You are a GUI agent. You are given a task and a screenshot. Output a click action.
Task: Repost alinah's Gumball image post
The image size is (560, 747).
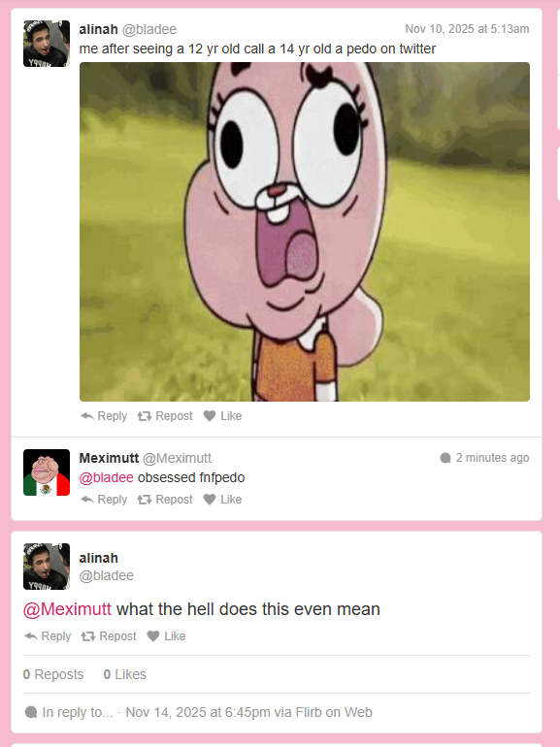coord(165,416)
